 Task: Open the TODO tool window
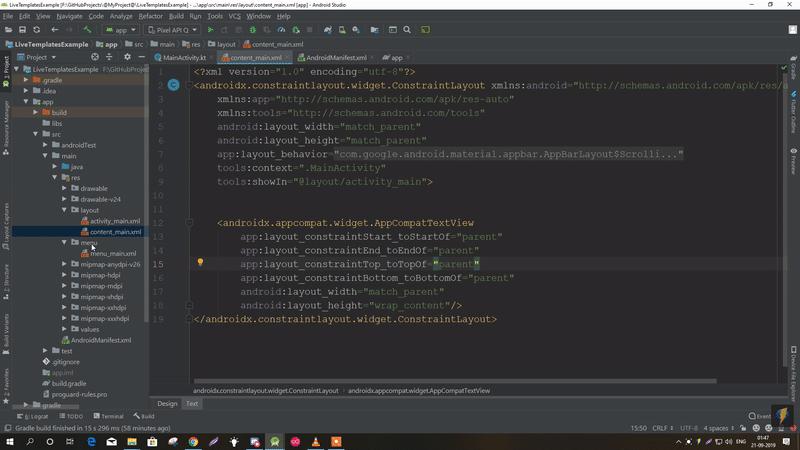coord(71,416)
